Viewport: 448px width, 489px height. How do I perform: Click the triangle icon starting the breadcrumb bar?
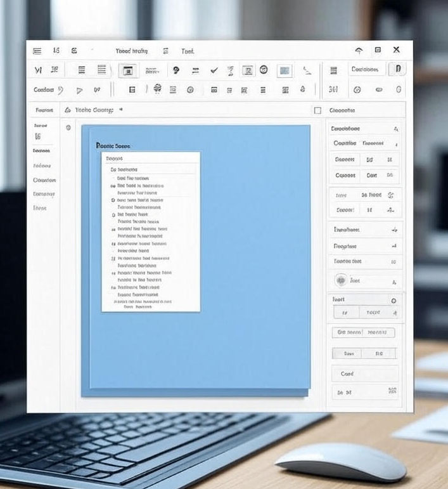68,110
